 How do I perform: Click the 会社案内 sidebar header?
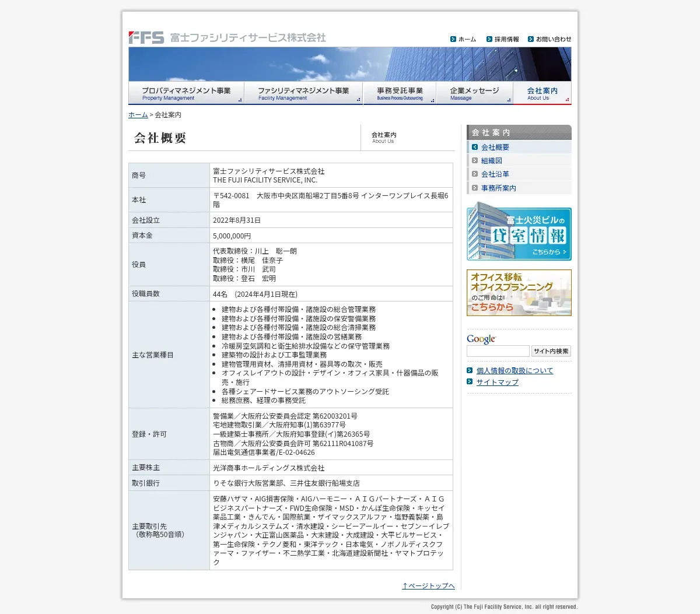pyautogui.click(x=519, y=132)
